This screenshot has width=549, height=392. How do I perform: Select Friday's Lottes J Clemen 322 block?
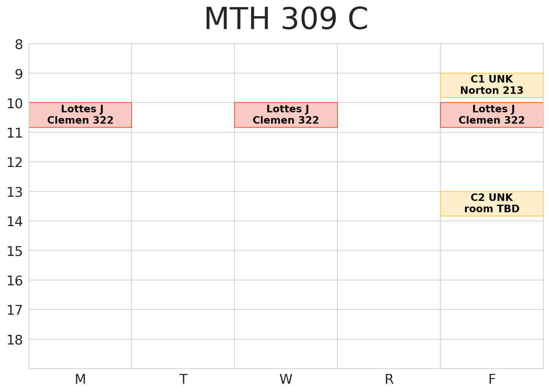492,115
